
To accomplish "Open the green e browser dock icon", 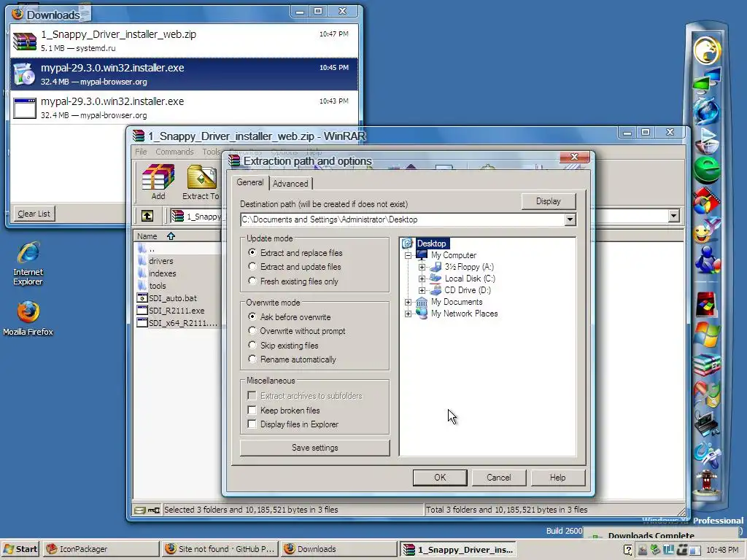I will tap(707, 169).
